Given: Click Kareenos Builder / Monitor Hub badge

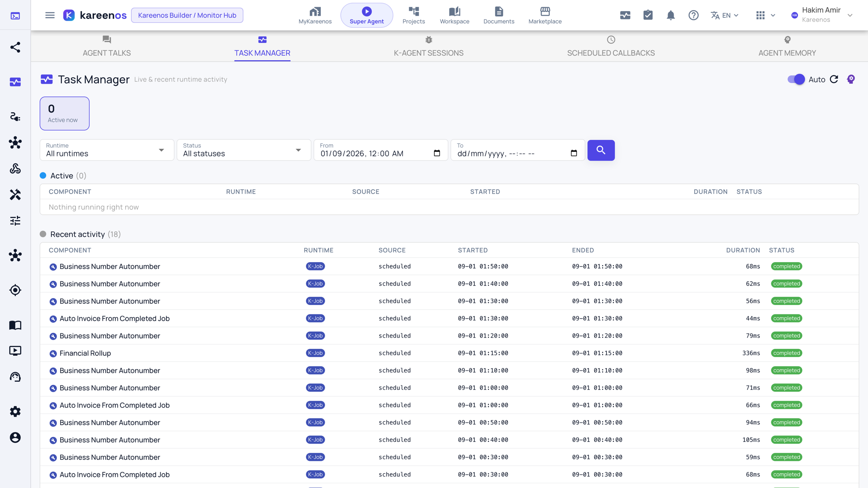Looking at the screenshot, I should (x=187, y=15).
